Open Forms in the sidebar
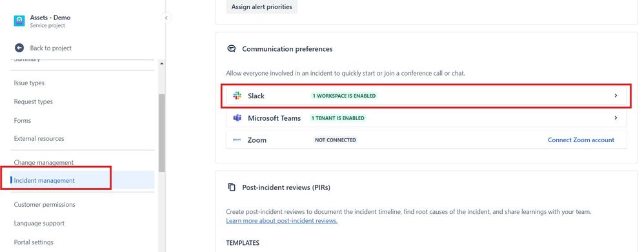 [23, 120]
